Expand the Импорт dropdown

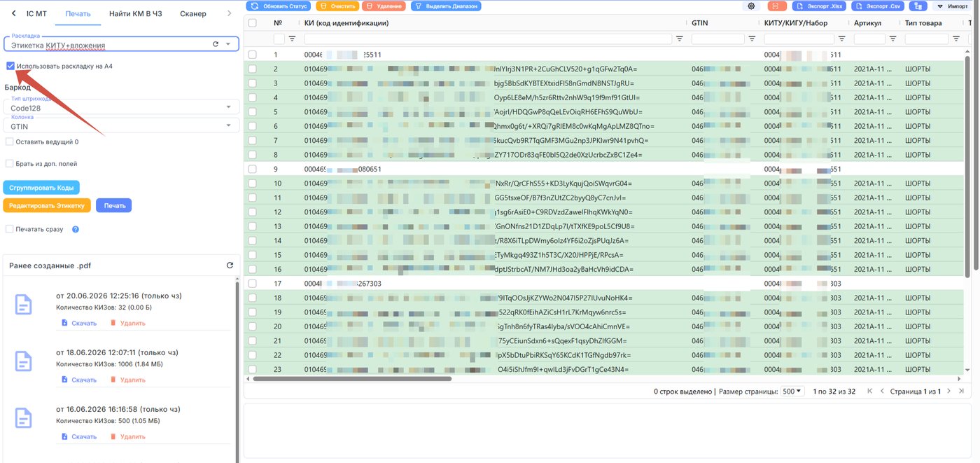click(x=953, y=6)
